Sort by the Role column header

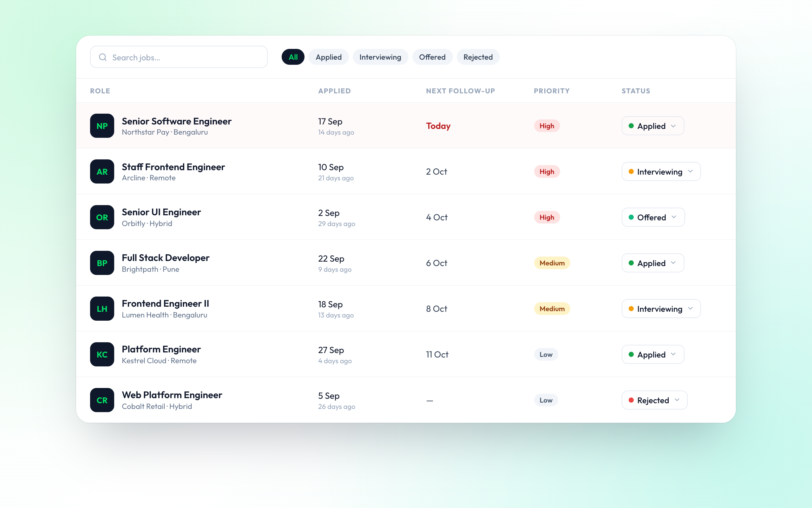(100, 91)
